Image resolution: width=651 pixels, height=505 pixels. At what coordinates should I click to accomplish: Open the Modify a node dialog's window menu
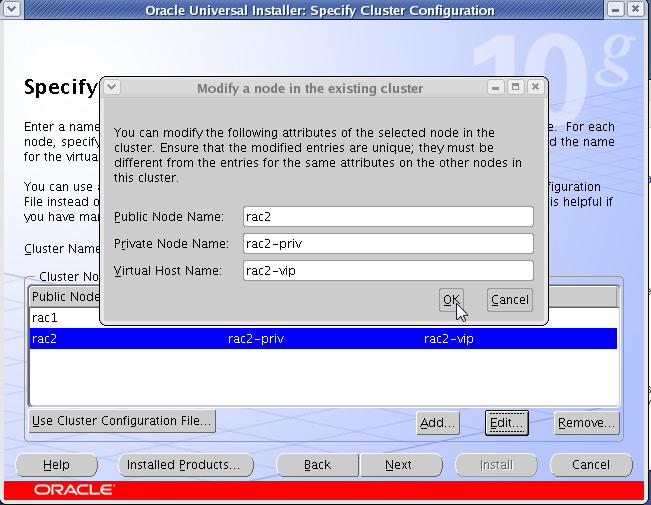(x=112, y=87)
